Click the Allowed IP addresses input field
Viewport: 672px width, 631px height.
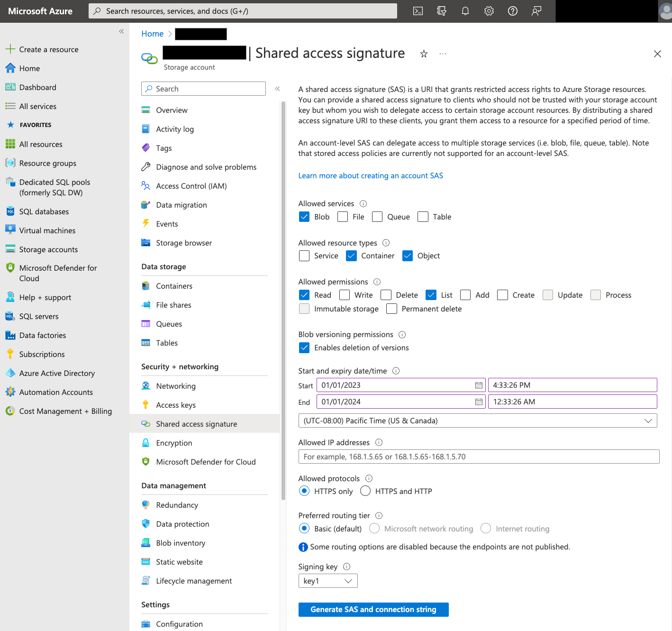478,457
